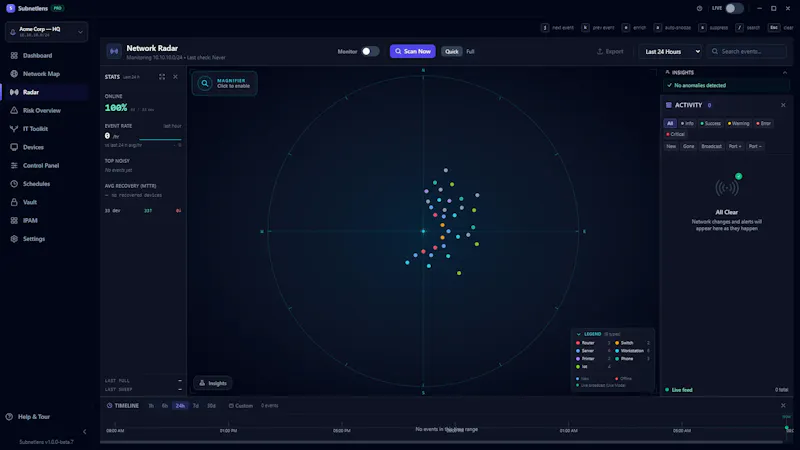This screenshot has width=800, height=450.
Task: Filter activity by Gone
Action: [689, 146]
